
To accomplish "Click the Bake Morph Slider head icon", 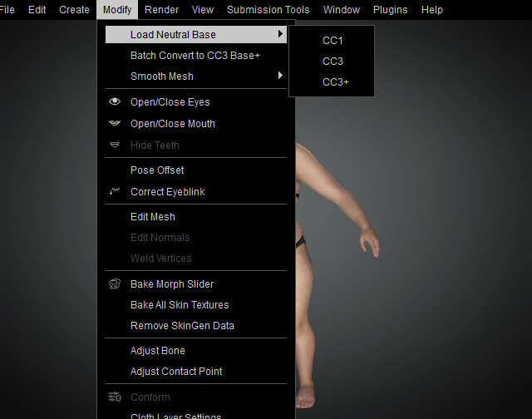I will (115, 284).
